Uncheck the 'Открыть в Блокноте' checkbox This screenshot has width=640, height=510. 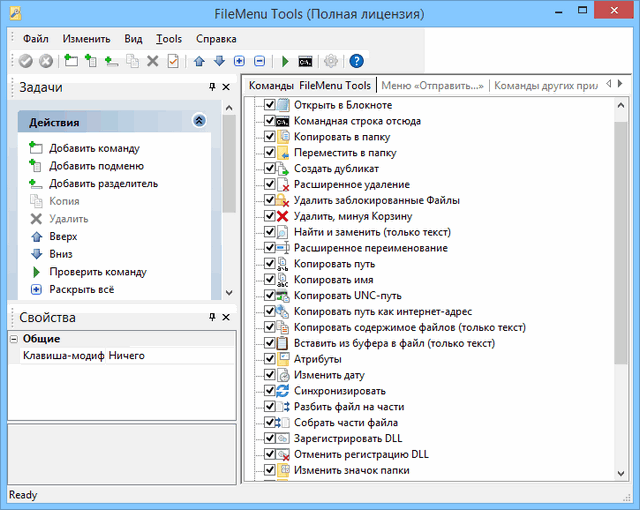click(269, 105)
